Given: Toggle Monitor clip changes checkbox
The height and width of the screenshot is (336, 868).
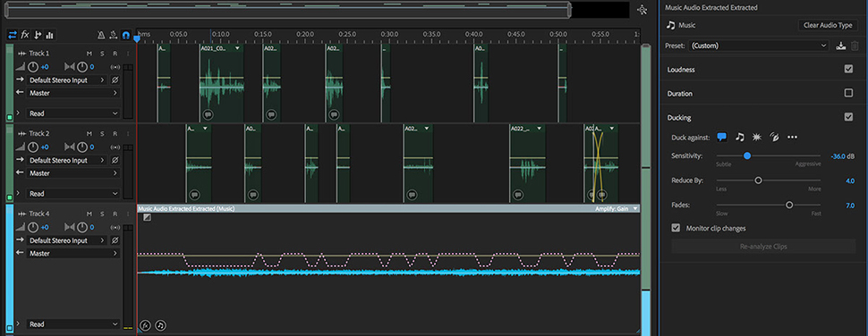Looking at the screenshot, I should pyautogui.click(x=676, y=228).
